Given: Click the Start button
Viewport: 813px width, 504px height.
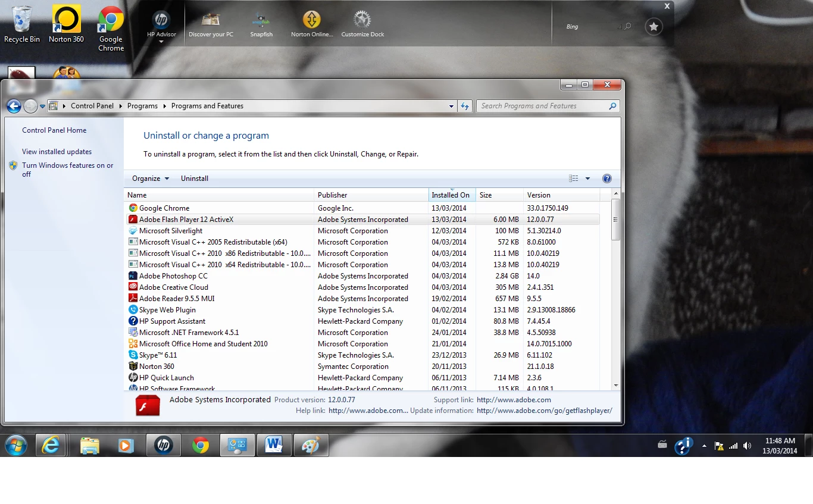Looking at the screenshot, I should [x=16, y=445].
